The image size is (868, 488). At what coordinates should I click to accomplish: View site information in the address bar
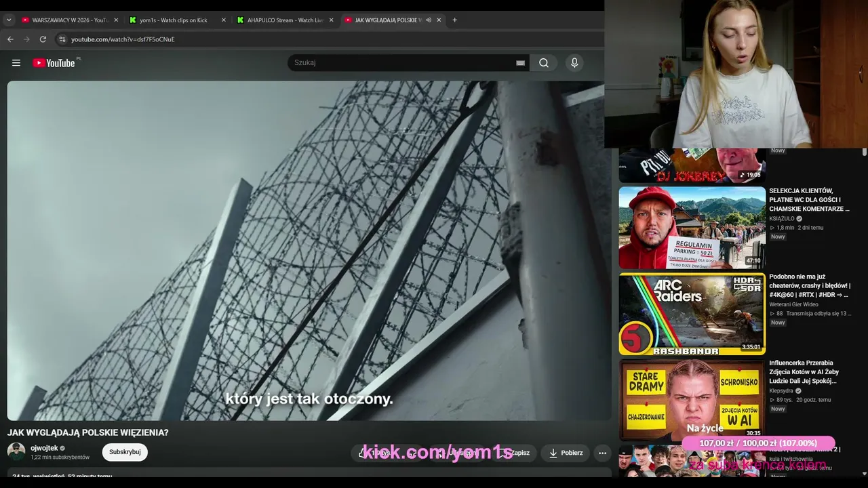(x=62, y=39)
